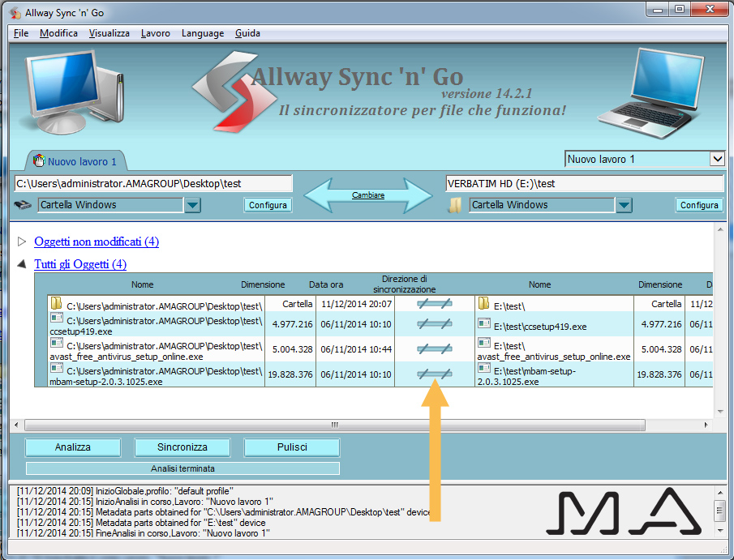734x560 pixels.
Task: Click the FineAnalisi in corso log line
Action: 144,533
